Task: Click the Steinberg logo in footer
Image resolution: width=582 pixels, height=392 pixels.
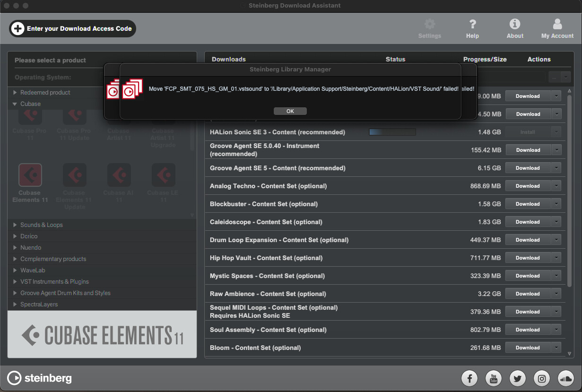Action: click(40, 378)
